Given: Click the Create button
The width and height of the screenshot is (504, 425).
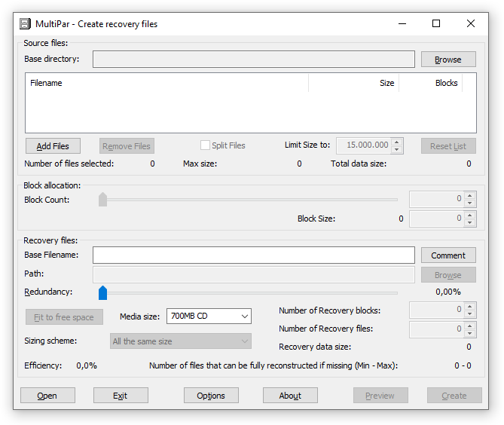Looking at the screenshot, I should tap(454, 396).
